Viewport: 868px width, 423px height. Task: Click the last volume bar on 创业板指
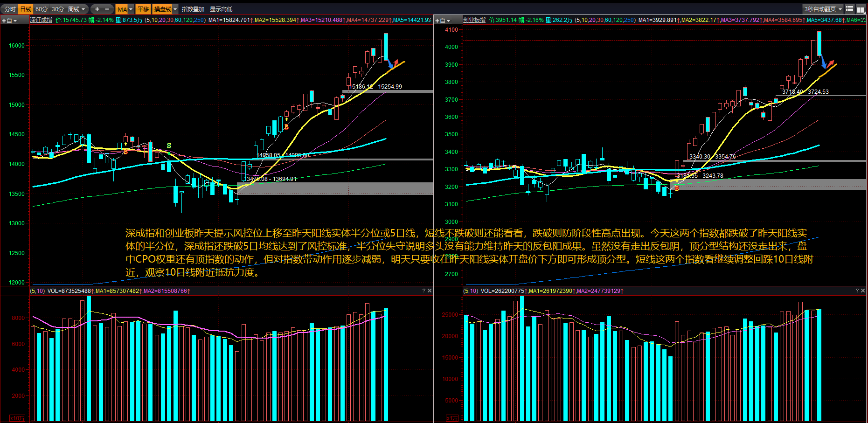pyautogui.click(x=819, y=365)
